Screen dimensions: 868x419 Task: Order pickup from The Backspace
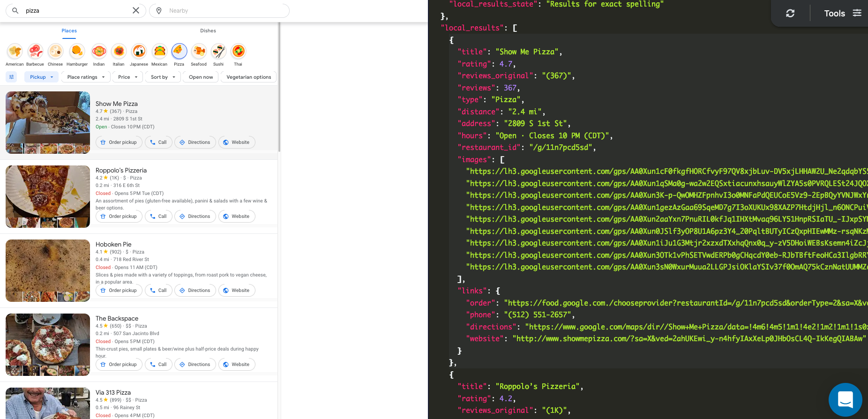[x=119, y=364]
